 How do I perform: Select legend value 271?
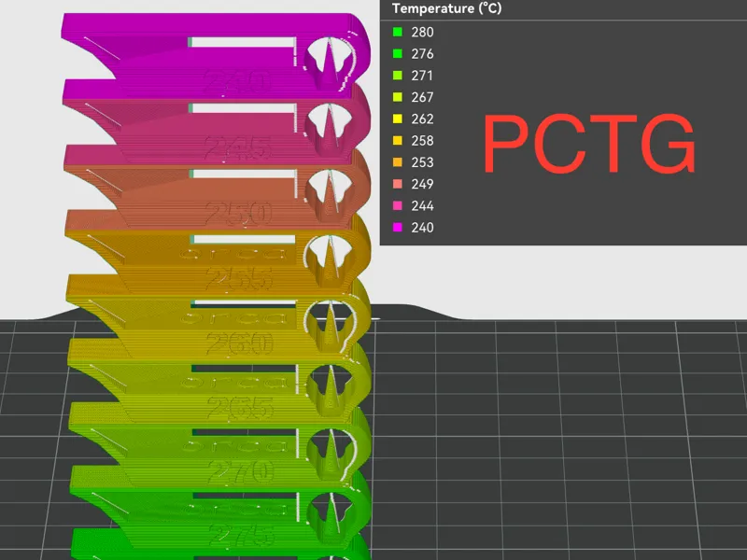[423, 76]
